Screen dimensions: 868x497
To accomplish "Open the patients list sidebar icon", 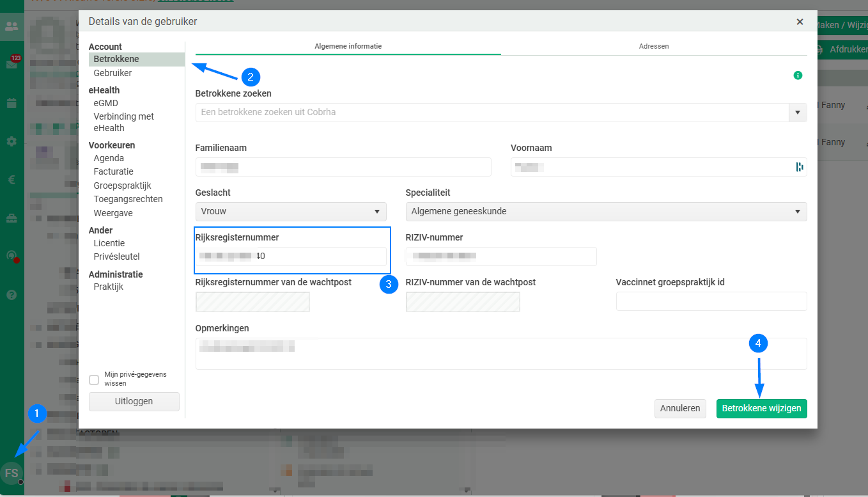I will pyautogui.click(x=12, y=27).
